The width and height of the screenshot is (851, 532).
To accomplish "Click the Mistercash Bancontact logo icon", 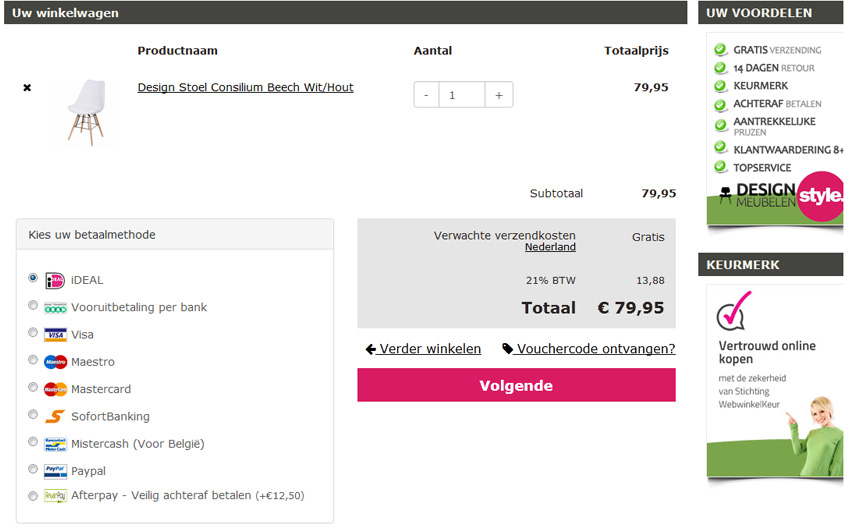I will coord(55,444).
